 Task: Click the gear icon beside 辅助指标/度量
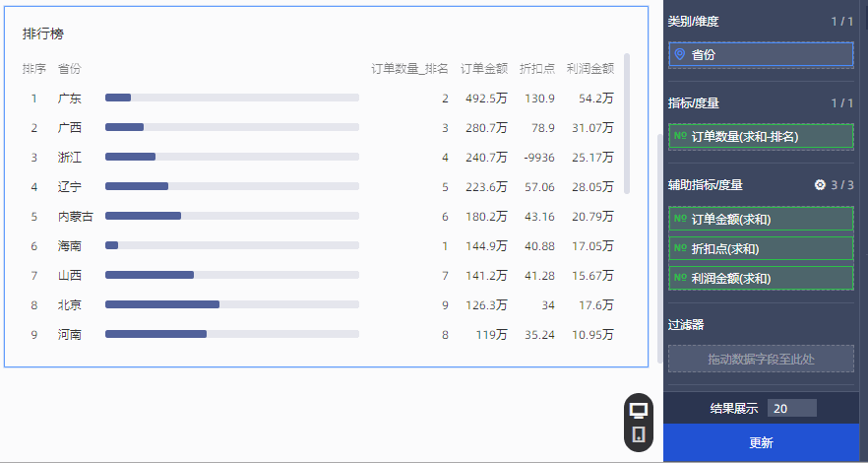point(820,185)
